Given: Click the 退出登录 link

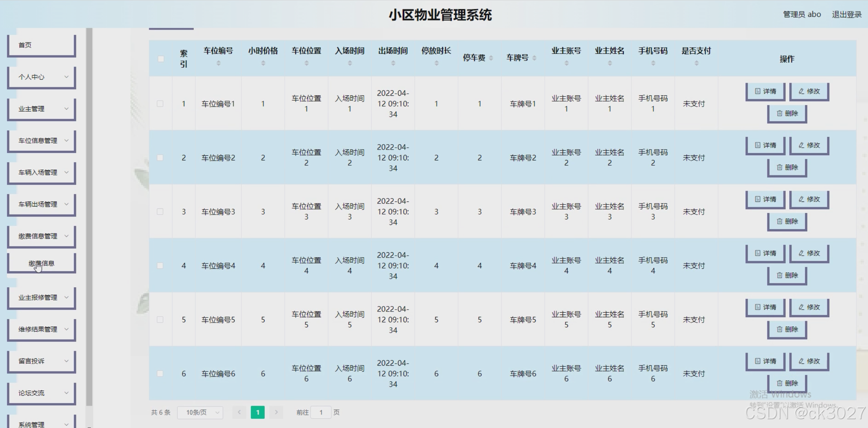Looking at the screenshot, I should (846, 15).
